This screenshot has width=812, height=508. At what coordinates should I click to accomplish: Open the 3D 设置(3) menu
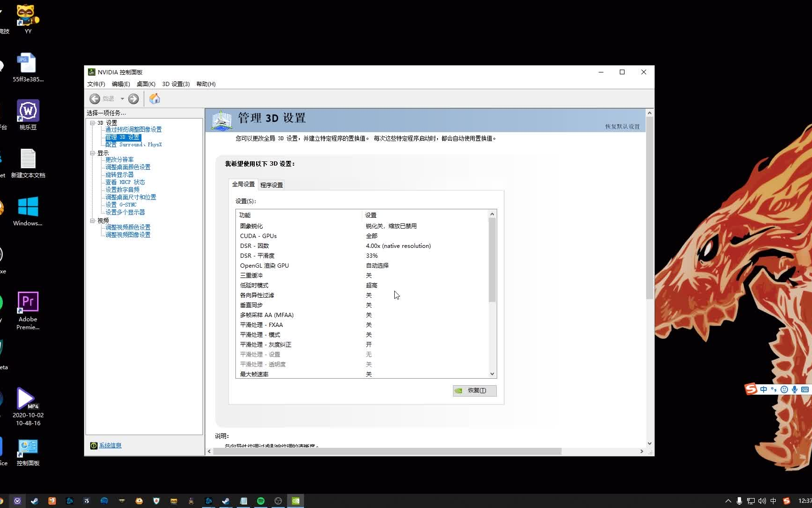[x=176, y=84]
